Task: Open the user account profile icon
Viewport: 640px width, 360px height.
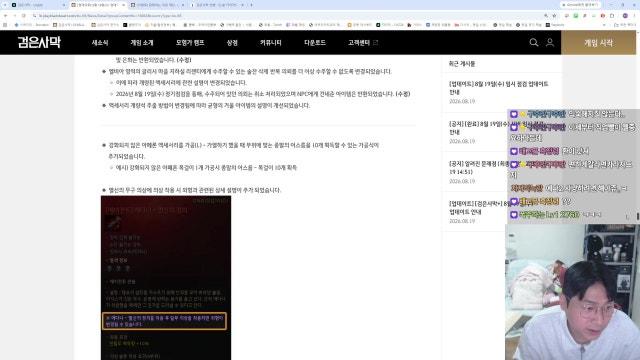Action: click(x=550, y=42)
